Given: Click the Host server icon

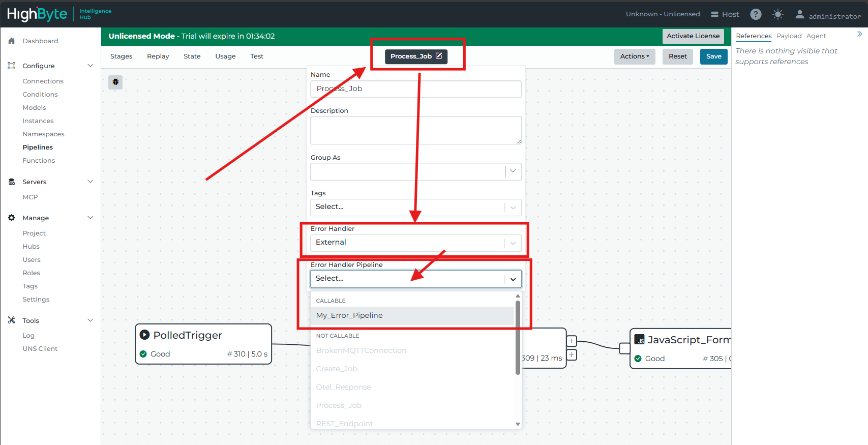Looking at the screenshot, I should (x=714, y=14).
